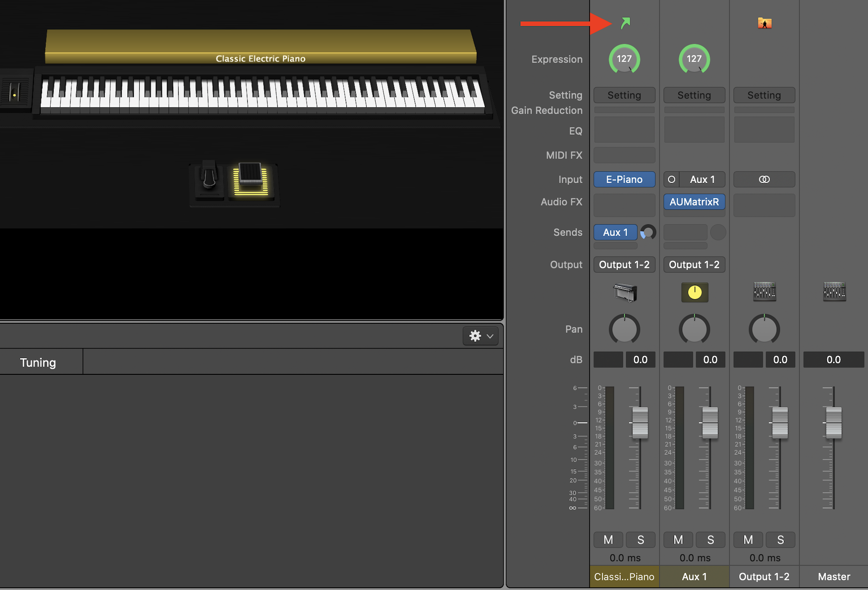The image size is (868, 590).
Task: Select the Classi...Piano channel name label
Action: pos(624,576)
